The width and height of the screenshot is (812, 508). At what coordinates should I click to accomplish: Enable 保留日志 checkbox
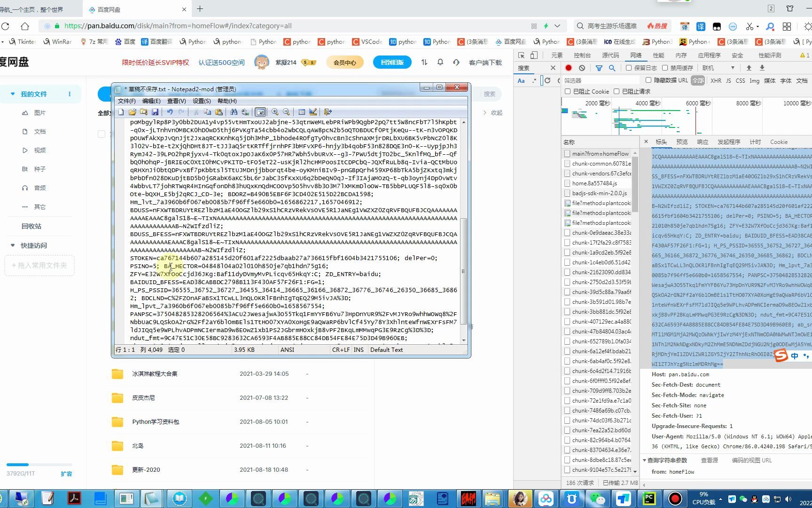629,68
